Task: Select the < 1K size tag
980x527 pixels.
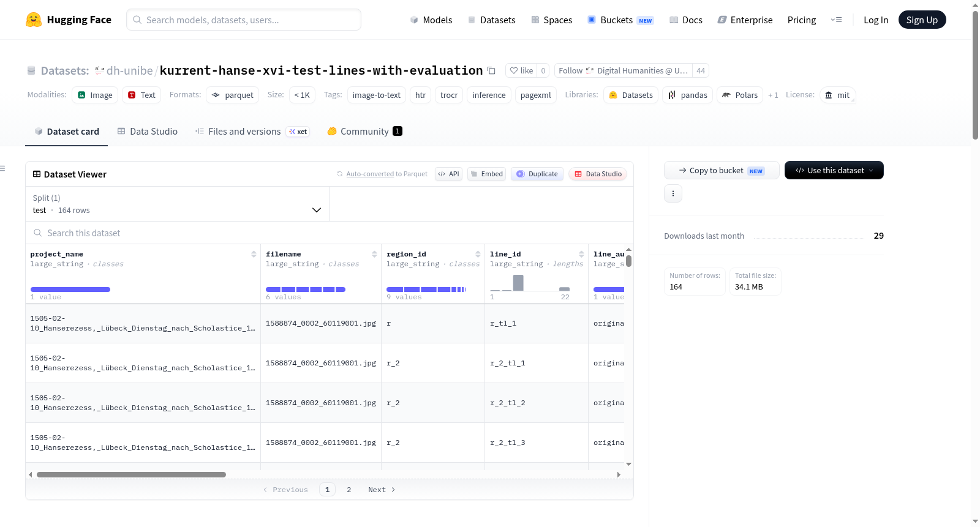Action: point(302,95)
